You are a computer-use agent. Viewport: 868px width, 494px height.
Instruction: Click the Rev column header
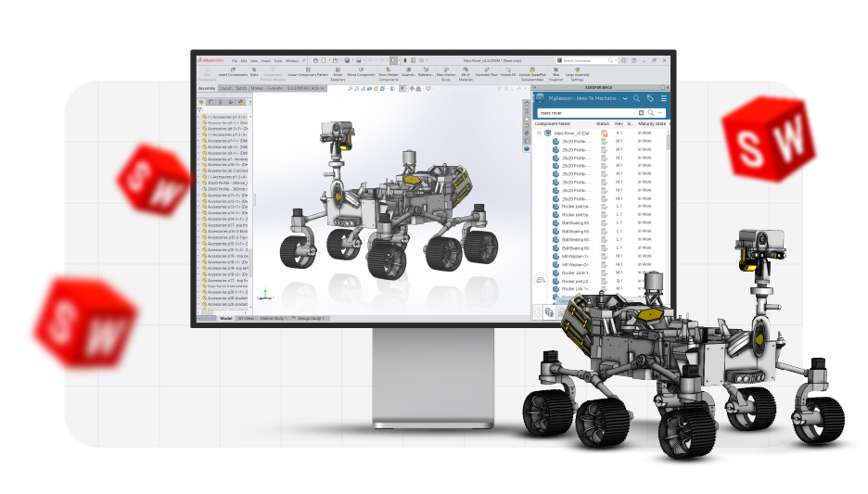click(x=619, y=124)
